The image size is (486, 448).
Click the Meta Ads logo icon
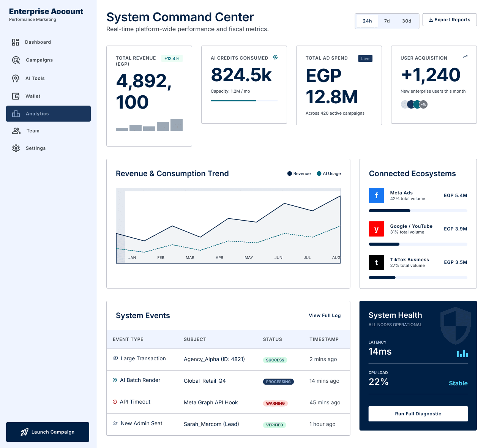(x=376, y=196)
